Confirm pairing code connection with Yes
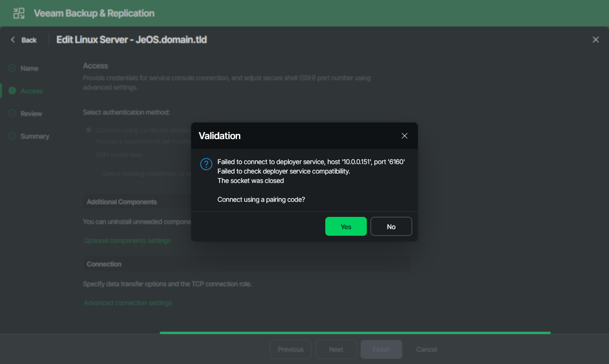 point(346,226)
